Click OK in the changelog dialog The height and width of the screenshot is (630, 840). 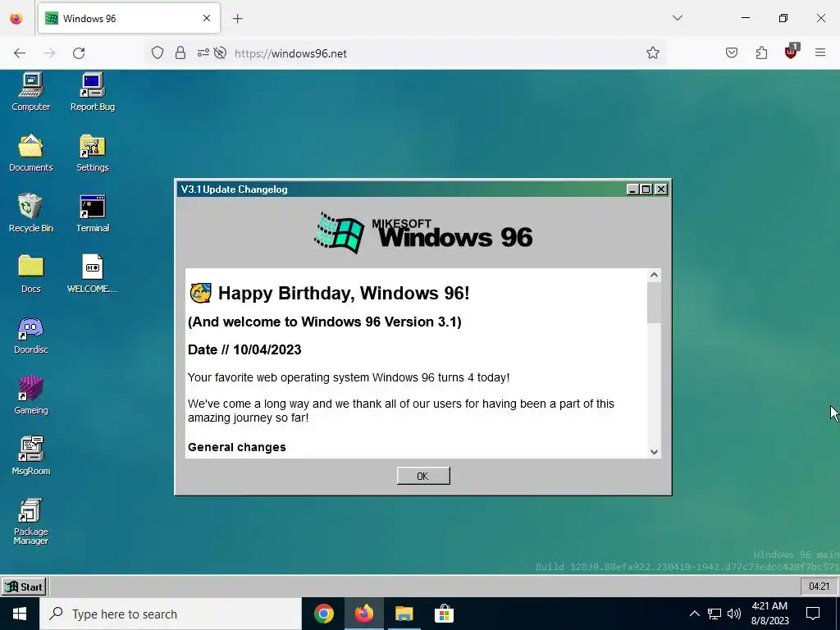[x=423, y=476]
